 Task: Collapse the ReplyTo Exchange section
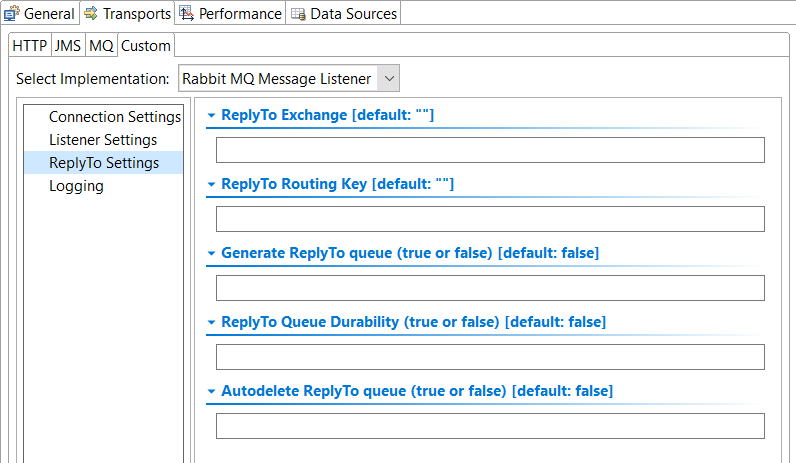point(212,115)
